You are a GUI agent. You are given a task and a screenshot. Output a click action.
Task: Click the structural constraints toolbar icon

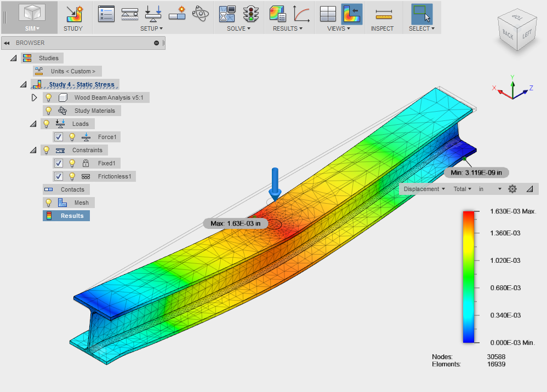130,14
